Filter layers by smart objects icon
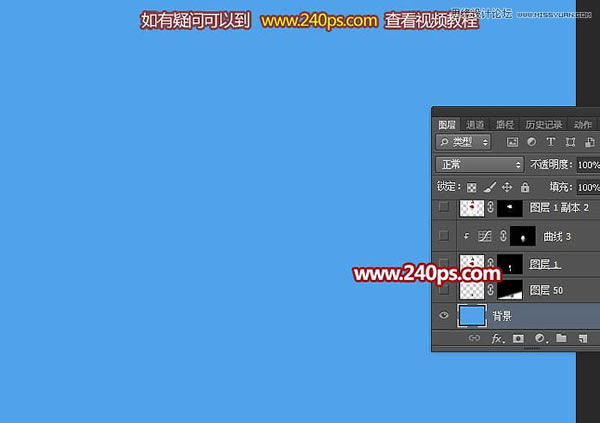 tap(590, 142)
